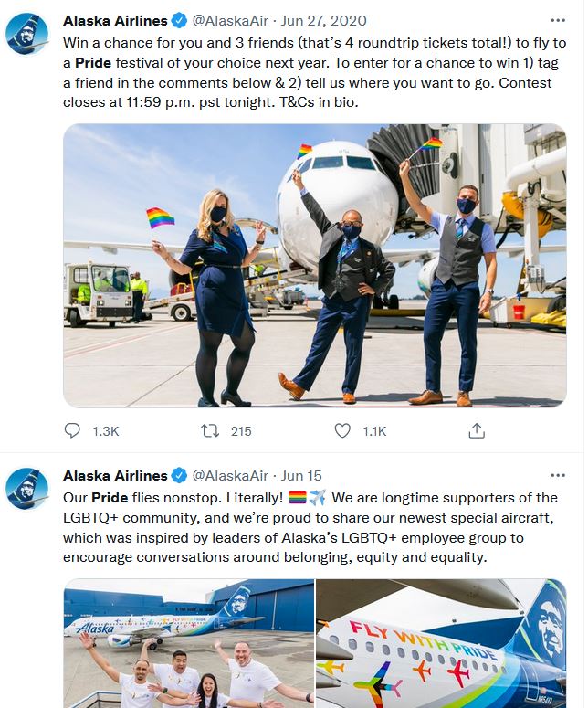Open more options for June 27 tweet
588x708 pixels.
pyautogui.click(x=558, y=19)
